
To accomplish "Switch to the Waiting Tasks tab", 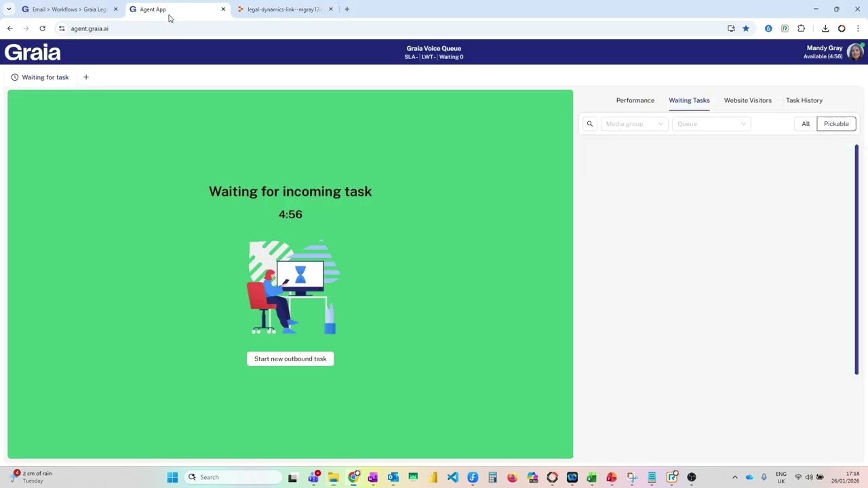I will pyautogui.click(x=689, y=100).
